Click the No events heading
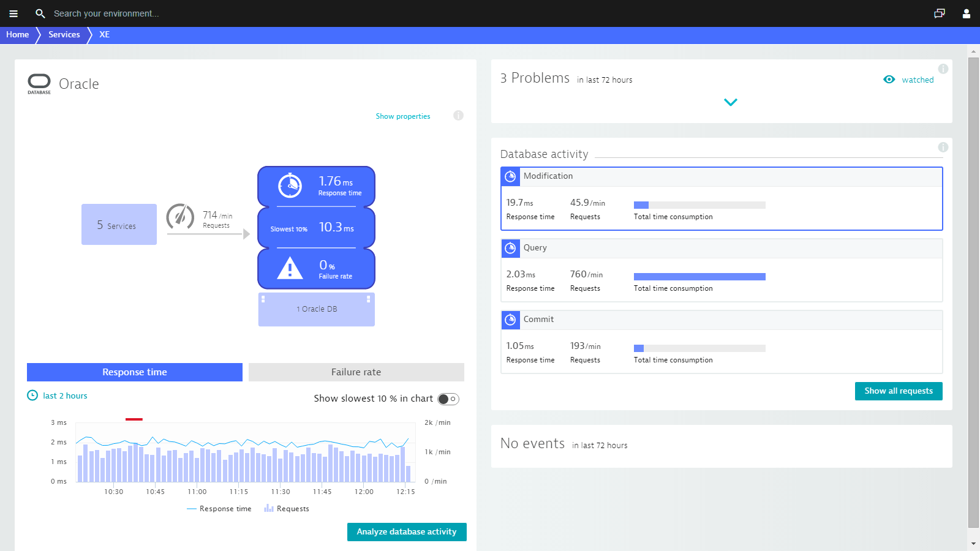980x551 pixels. [x=532, y=443]
